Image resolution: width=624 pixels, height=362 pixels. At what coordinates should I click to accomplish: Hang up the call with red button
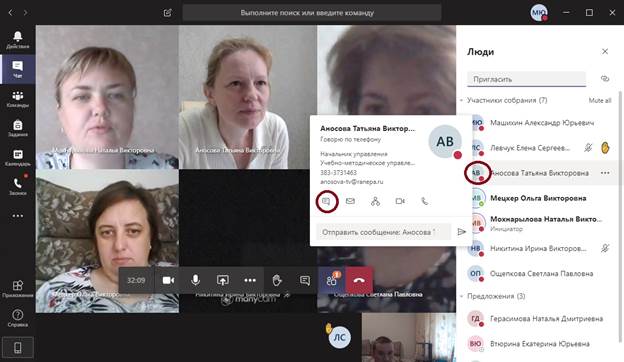(359, 280)
